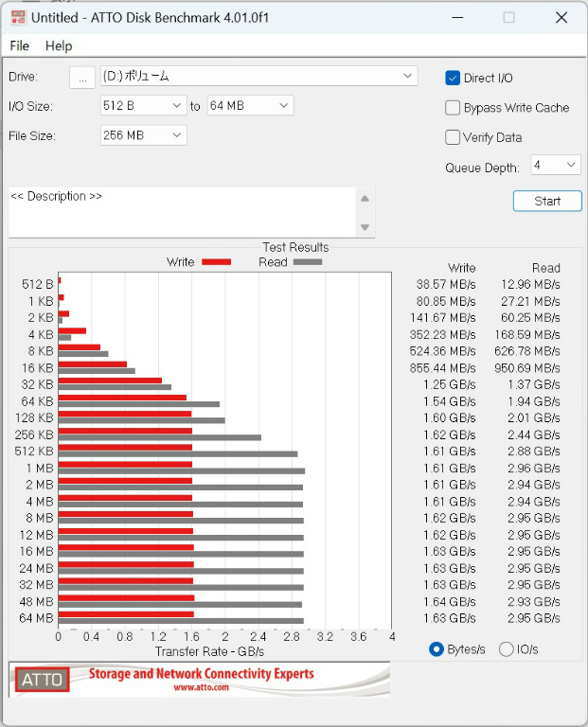Enable the Verify Data checkbox
The width and height of the screenshot is (588, 727).
click(453, 137)
